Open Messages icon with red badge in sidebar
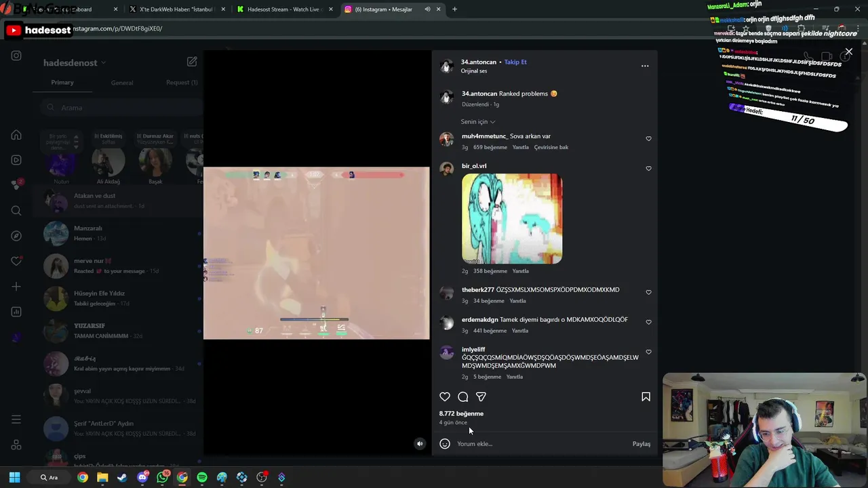 (x=16, y=185)
